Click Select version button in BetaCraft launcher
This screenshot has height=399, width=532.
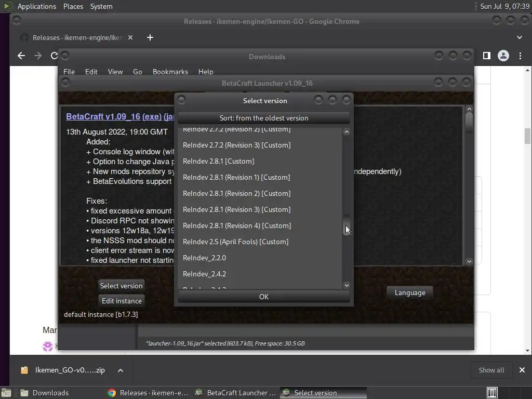click(x=121, y=286)
